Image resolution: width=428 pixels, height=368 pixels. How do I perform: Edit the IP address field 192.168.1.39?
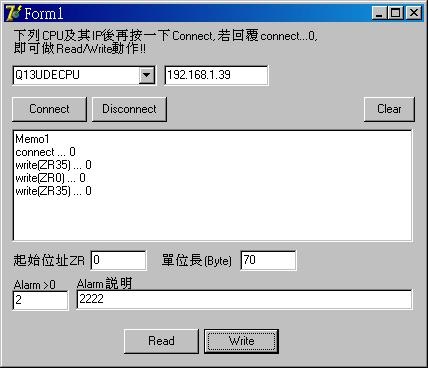(216, 75)
